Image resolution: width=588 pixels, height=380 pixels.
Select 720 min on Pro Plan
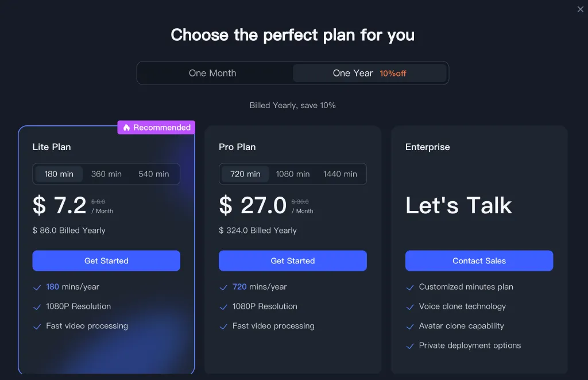pos(245,174)
